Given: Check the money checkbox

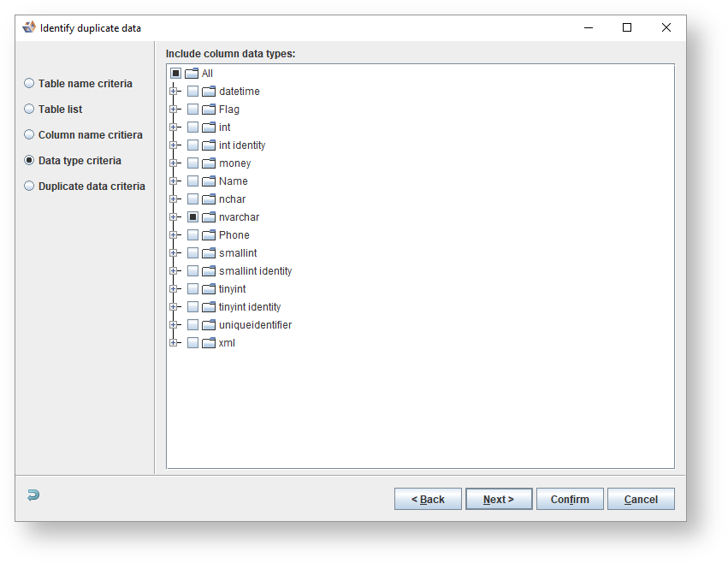Looking at the screenshot, I should pyautogui.click(x=192, y=163).
